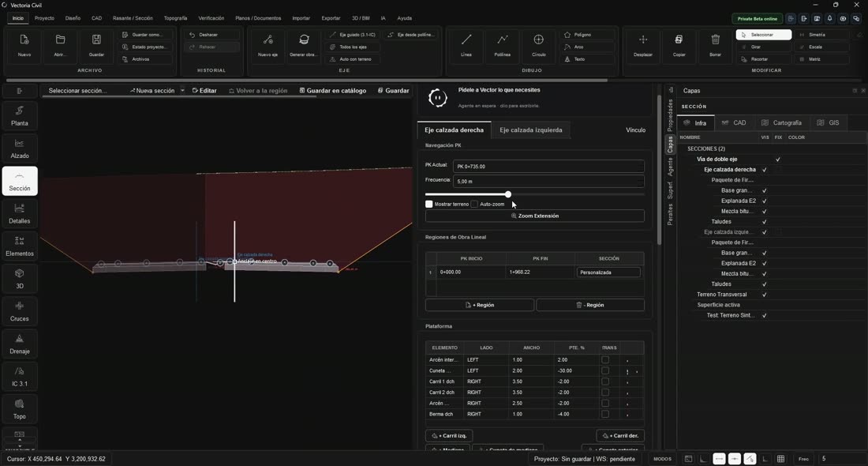
Task: Open the IC 3.1 sidebar panel
Action: click(20, 377)
